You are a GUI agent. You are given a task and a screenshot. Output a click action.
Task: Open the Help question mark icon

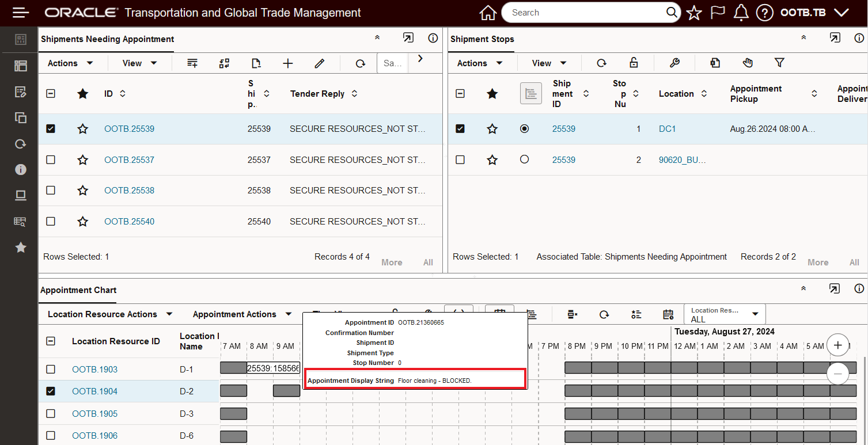[x=764, y=13]
